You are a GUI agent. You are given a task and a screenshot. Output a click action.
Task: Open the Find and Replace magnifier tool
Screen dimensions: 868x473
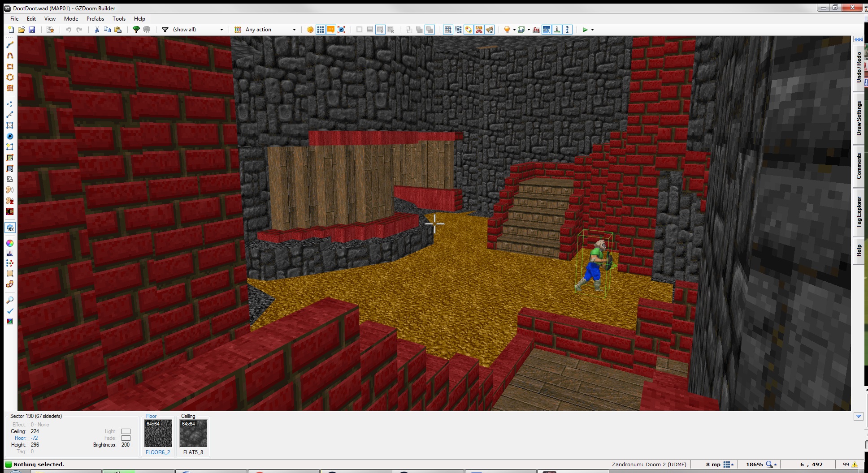pos(10,300)
